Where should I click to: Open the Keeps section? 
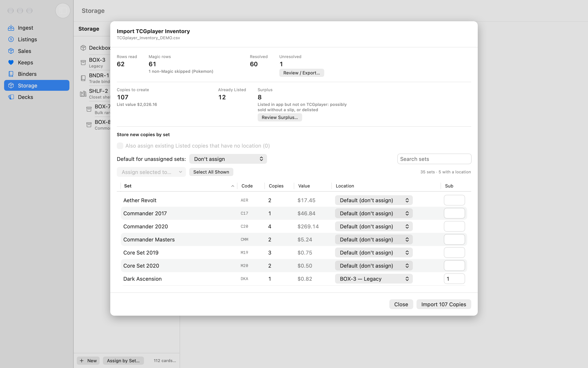tap(37, 62)
